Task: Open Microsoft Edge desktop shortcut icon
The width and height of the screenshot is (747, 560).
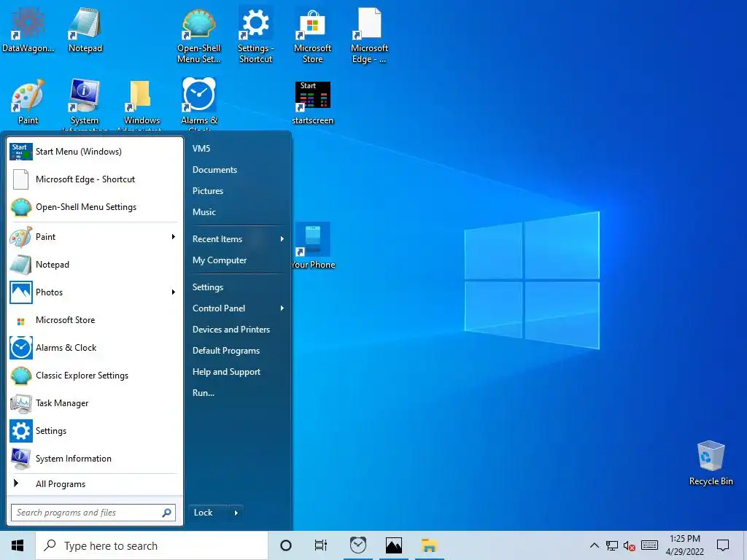Action: [x=369, y=35]
